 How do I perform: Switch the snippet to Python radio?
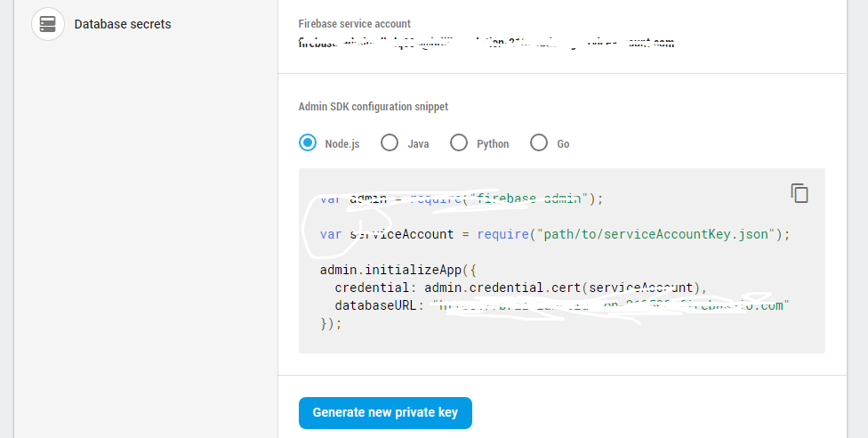[459, 142]
